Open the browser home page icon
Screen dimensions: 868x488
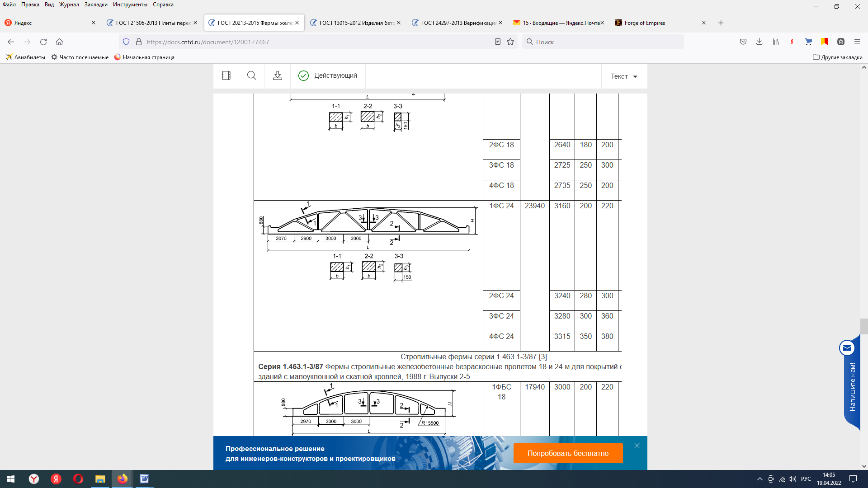[x=59, y=42]
